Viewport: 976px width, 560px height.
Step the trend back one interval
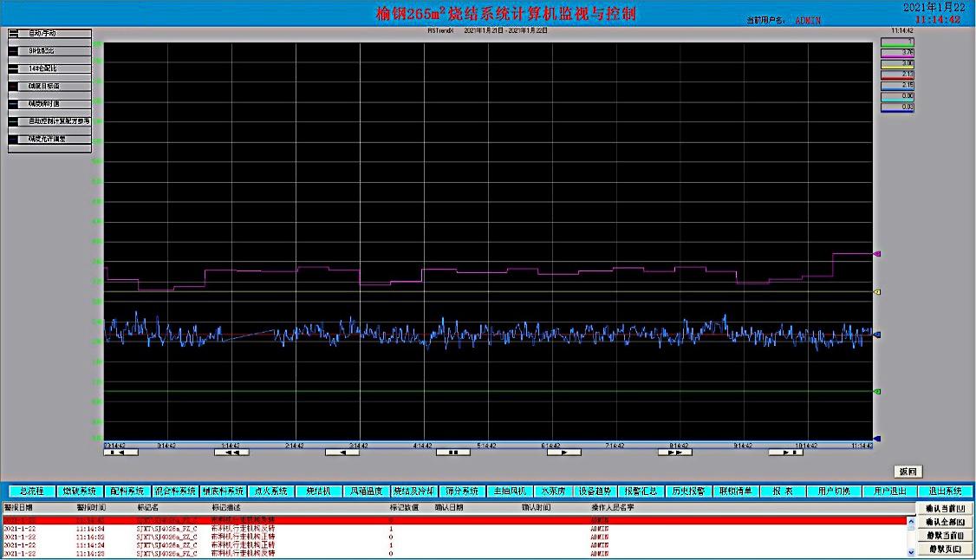pyautogui.click(x=342, y=452)
